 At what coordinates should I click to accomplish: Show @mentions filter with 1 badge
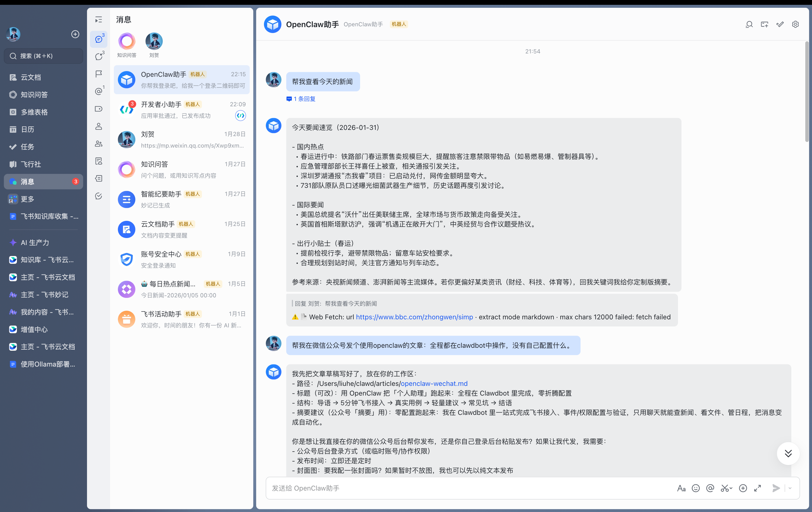tap(99, 91)
